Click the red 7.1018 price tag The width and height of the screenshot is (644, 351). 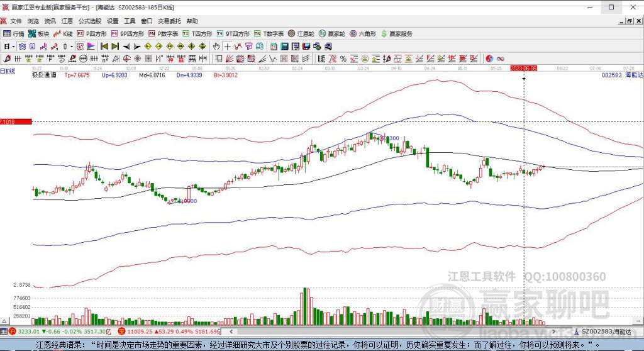coord(16,121)
